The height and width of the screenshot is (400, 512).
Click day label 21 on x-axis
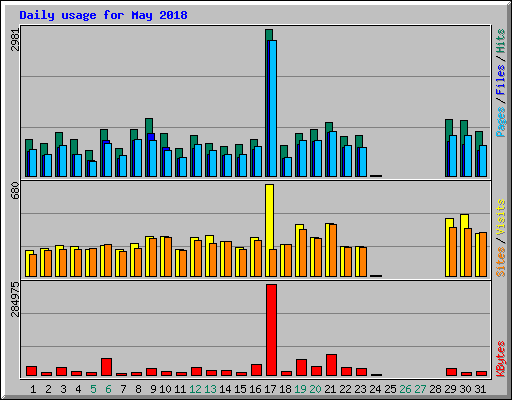pyautogui.click(x=330, y=389)
